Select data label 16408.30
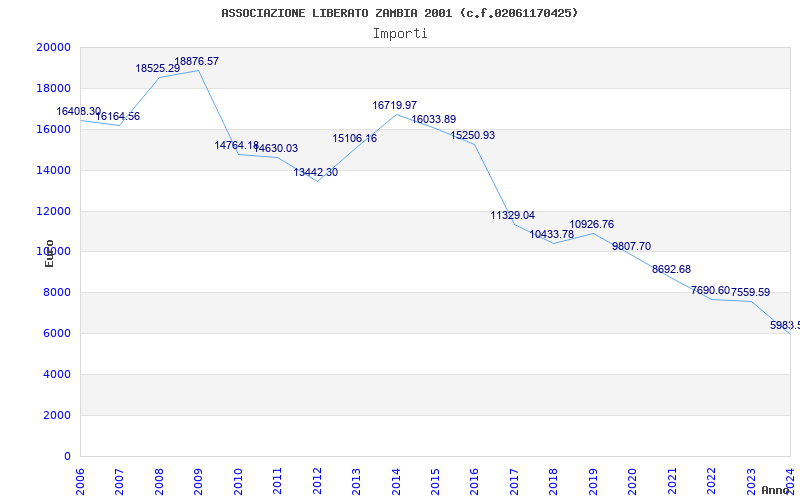The image size is (800, 500). point(79,111)
